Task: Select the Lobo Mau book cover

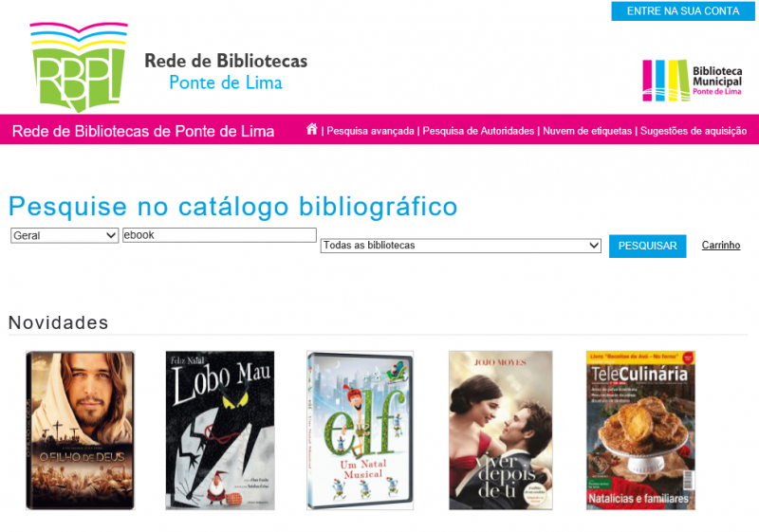Action: [220, 430]
